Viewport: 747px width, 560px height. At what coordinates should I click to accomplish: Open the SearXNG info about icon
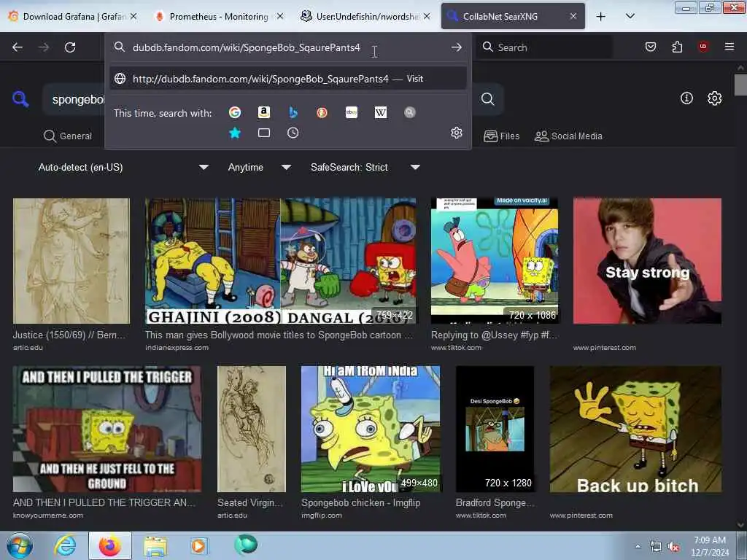tap(686, 98)
